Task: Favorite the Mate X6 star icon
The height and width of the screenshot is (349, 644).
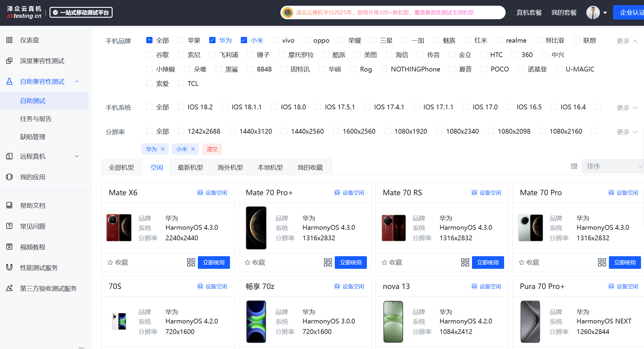Action: point(110,263)
